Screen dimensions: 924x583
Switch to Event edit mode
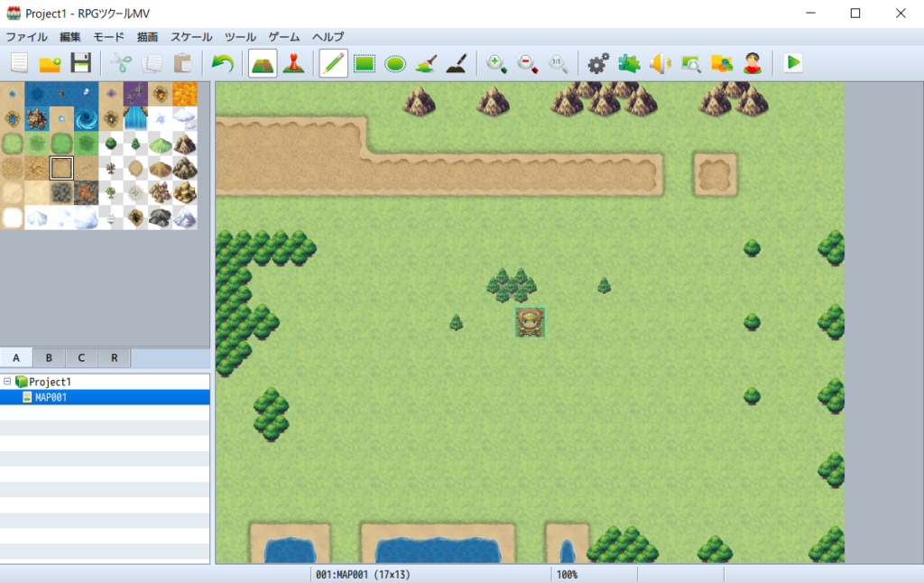(293, 63)
